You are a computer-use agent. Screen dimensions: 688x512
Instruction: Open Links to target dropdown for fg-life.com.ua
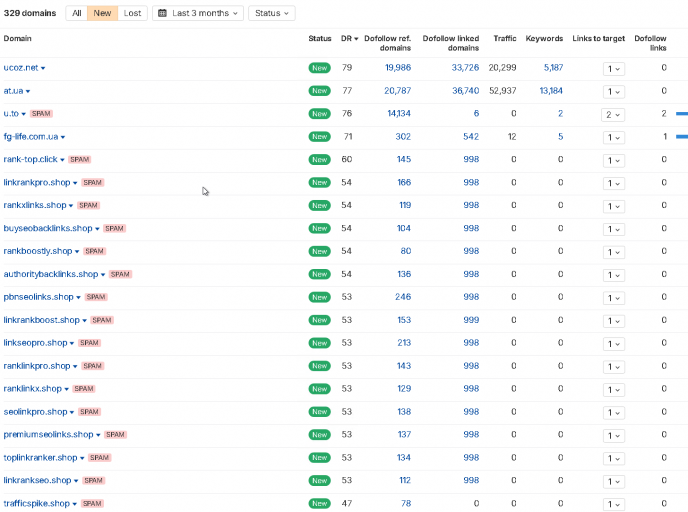[x=613, y=137]
